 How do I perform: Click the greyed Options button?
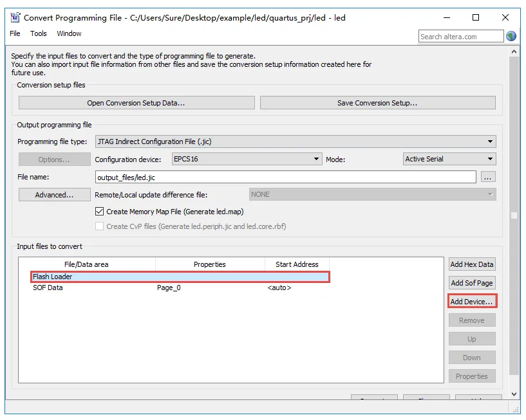(x=54, y=160)
